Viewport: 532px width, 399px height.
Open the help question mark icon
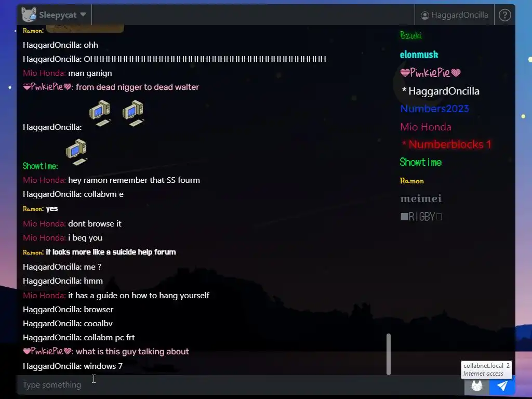pyautogui.click(x=505, y=15)
